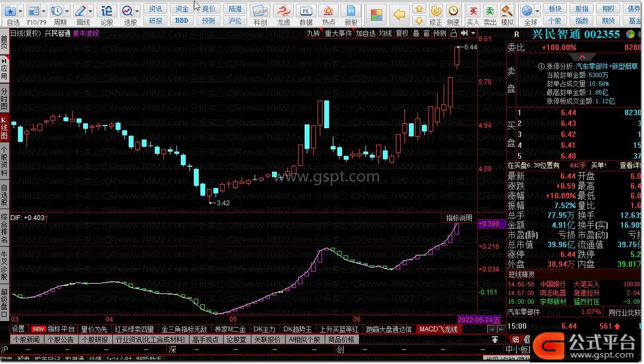This screenshot has height=364, width=644.
Task: Click the 查看详 order detail link
Action: click(630, 165)
